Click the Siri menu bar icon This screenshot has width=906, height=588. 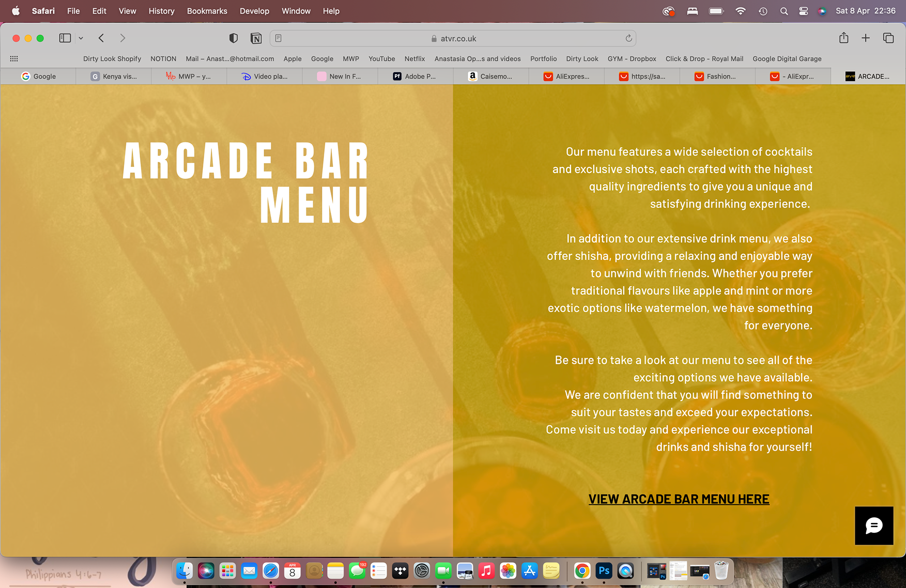822,11
